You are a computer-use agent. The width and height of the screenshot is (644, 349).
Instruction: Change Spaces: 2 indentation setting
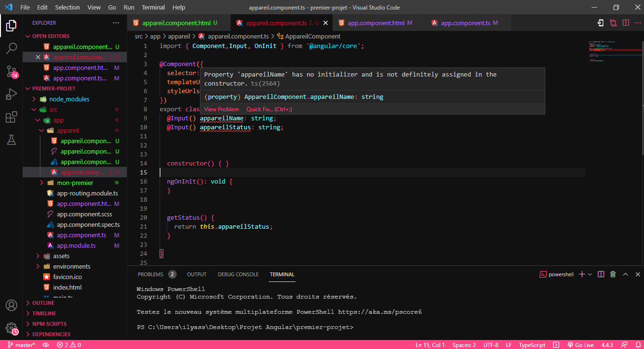(x=464, y=345)
